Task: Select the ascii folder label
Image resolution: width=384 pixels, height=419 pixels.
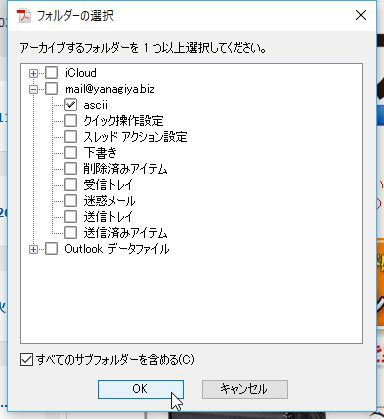Action: point(96,105)
